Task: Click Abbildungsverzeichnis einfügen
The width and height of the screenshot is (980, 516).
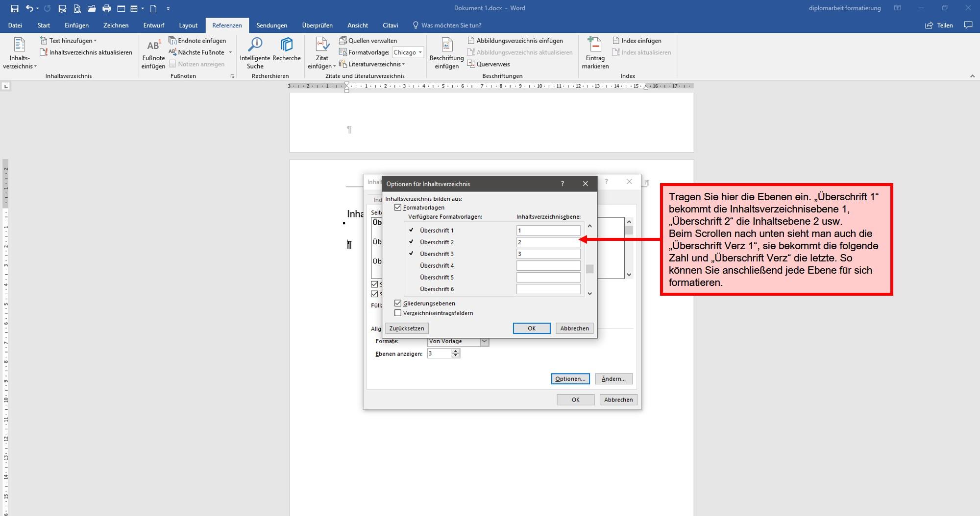Action: click(515, 41)
